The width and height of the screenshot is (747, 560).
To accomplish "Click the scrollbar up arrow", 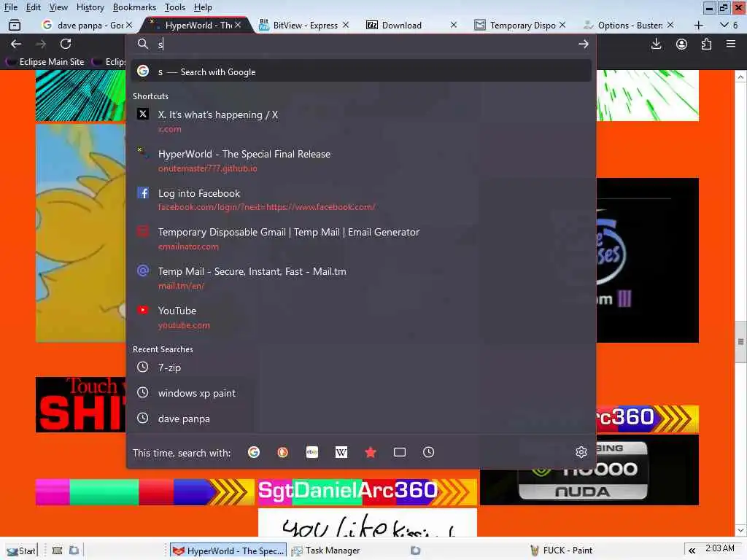I will 740,76.
